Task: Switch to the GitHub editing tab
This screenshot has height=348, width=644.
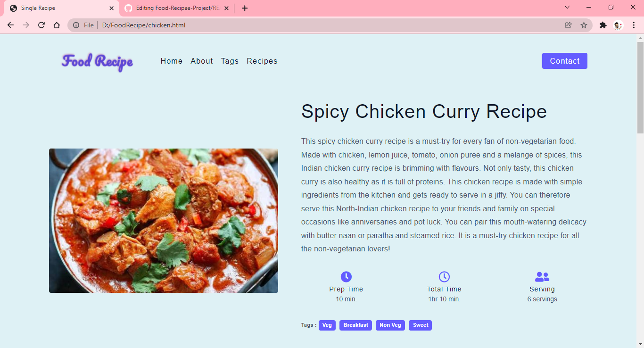Action: (174, 8)
